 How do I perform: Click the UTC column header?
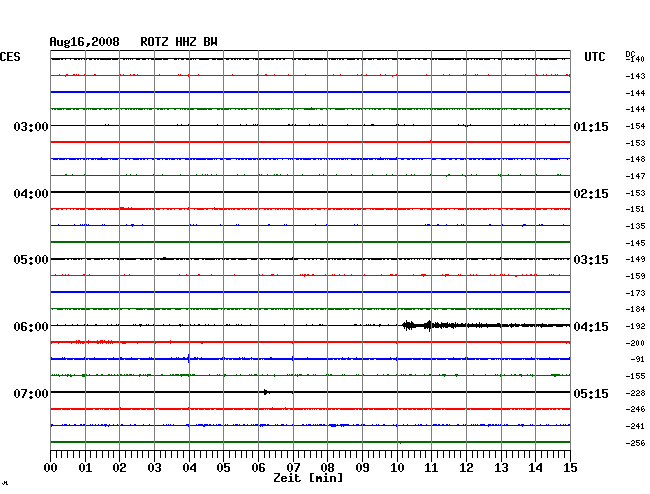[x=595, y=57]
